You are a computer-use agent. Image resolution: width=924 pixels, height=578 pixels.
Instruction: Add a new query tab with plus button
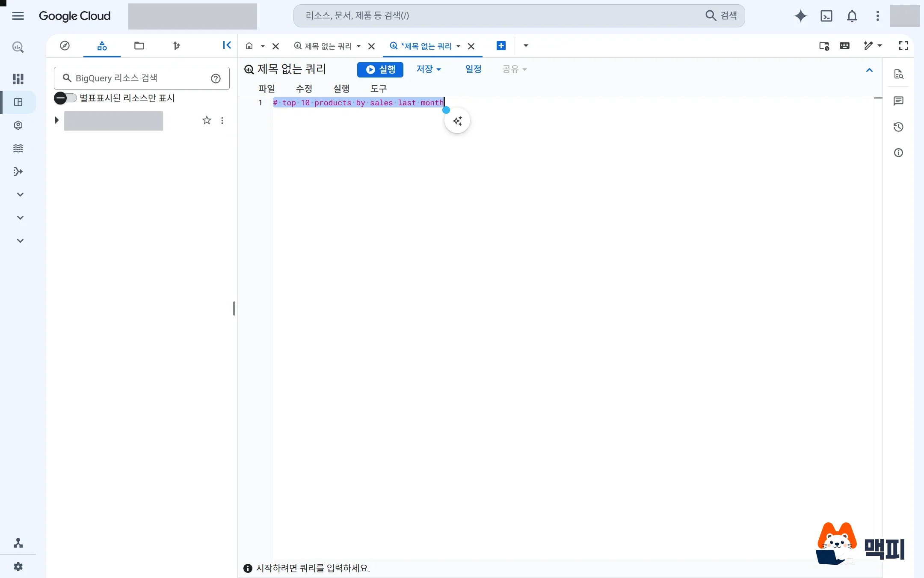click(501, 46)
